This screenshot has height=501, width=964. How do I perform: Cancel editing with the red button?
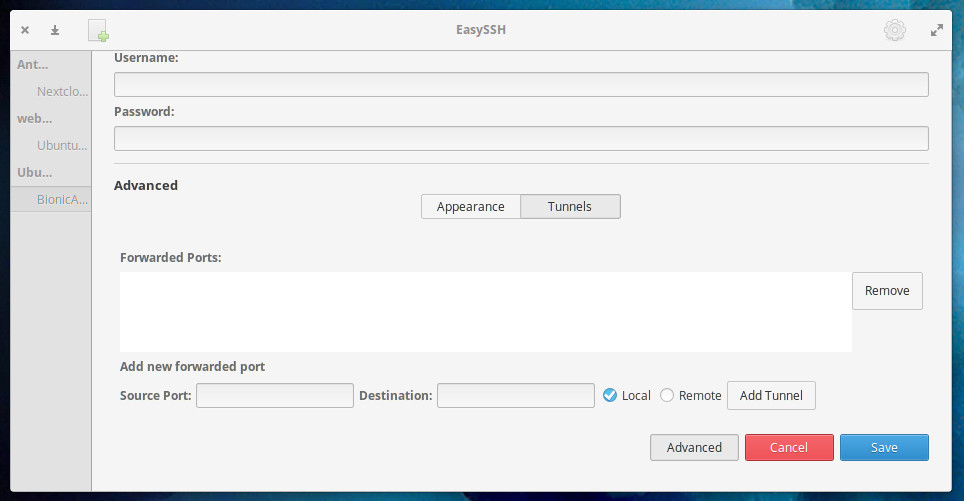pyautogui.click(x=789, y=447)
